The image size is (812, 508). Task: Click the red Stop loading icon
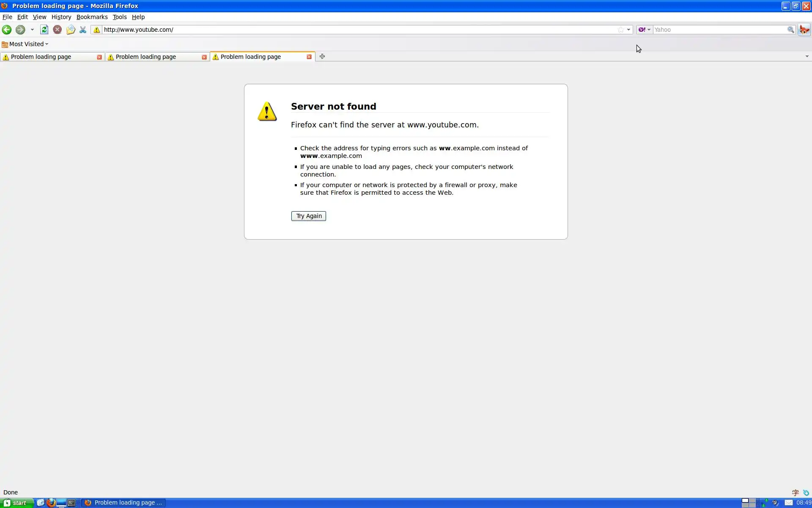[57, 30]
